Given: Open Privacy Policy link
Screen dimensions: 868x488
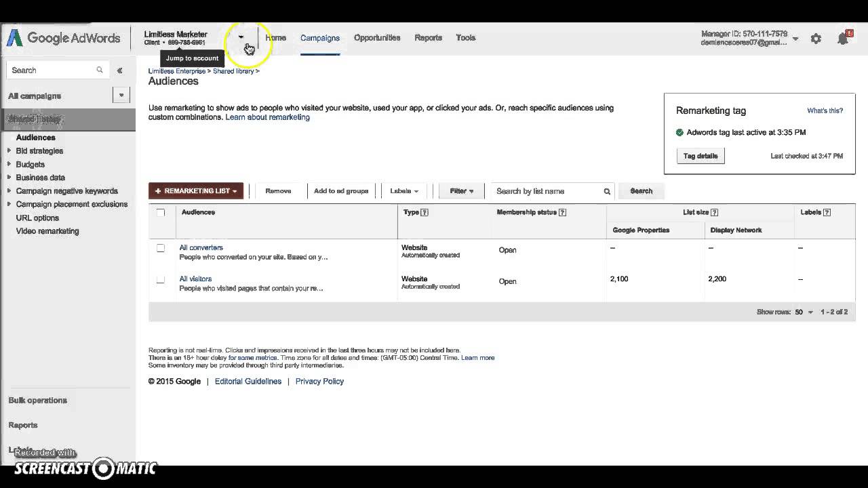Looking at the screenshot, I should [x=319, y=382].
